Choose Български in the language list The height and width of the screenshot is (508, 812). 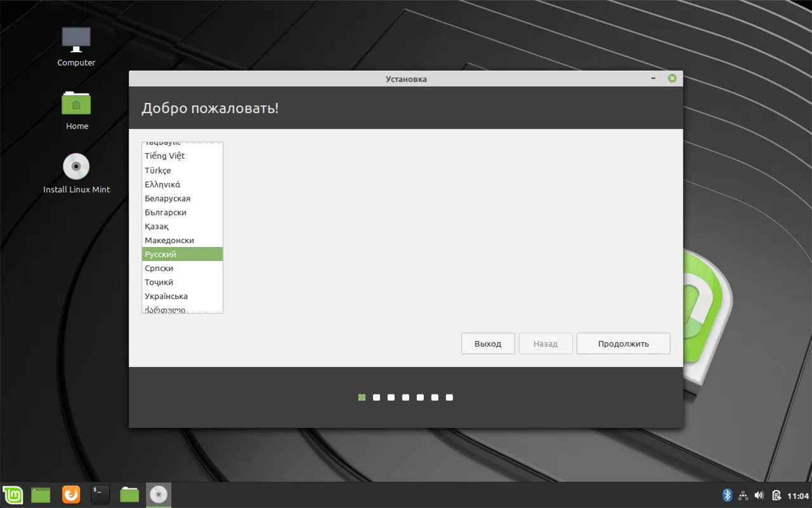[182, 212]
